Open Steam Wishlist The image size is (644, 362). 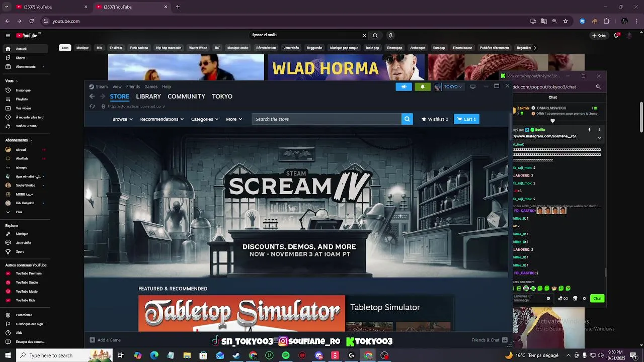pyautogui.click(x=435, y=119)
